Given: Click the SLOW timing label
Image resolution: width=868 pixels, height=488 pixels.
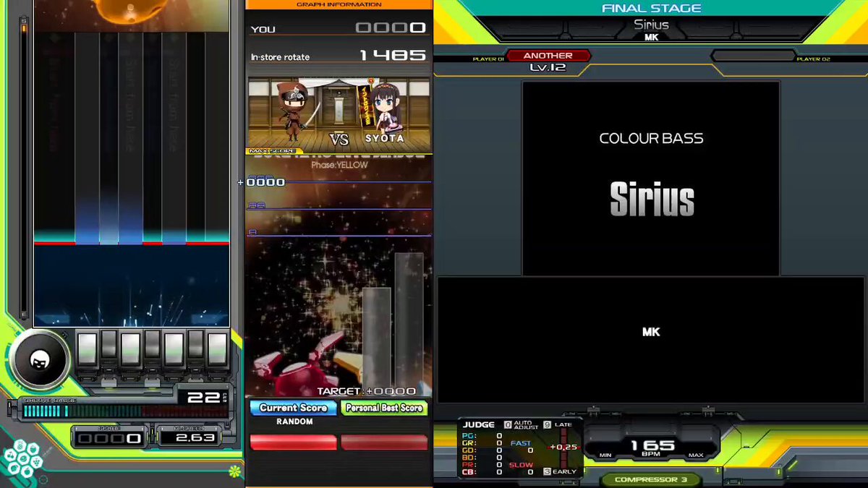Looking at the screenshot, I should tap(520, 465).
